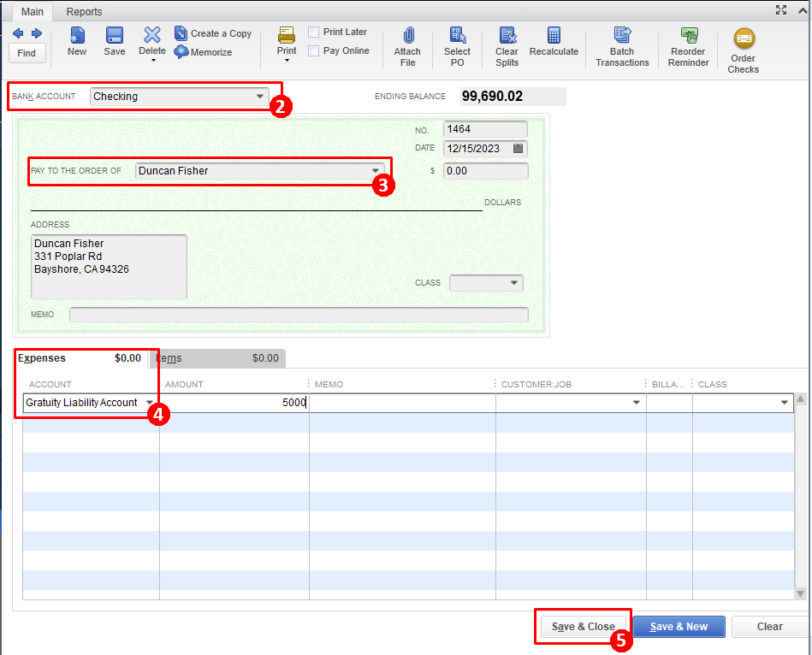Click the Clear Splits icon
Image resolution: width=812 pixels, height=655 pixels.
click(x=507, y=36)
